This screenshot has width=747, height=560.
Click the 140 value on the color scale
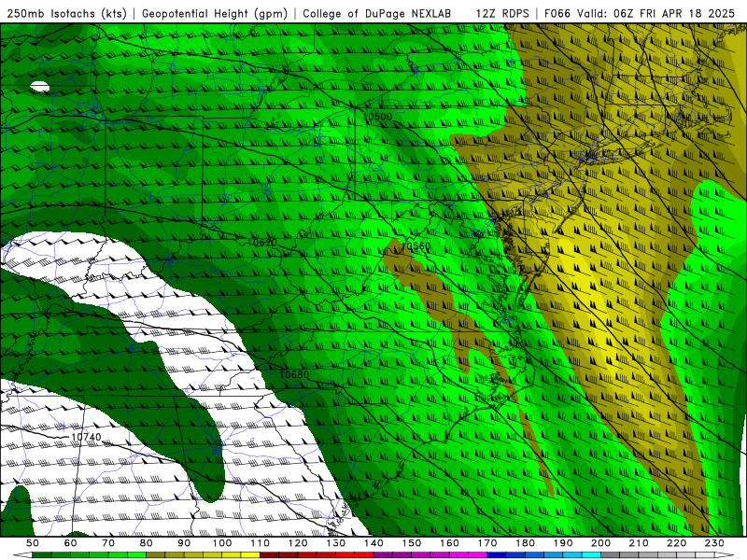tap(374, 543)
